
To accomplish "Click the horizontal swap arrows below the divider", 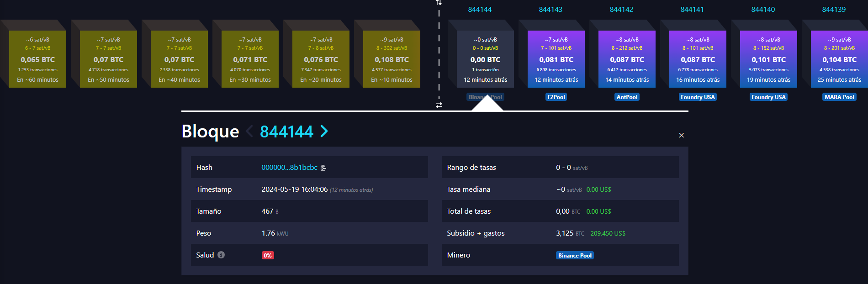I will 439,105.
